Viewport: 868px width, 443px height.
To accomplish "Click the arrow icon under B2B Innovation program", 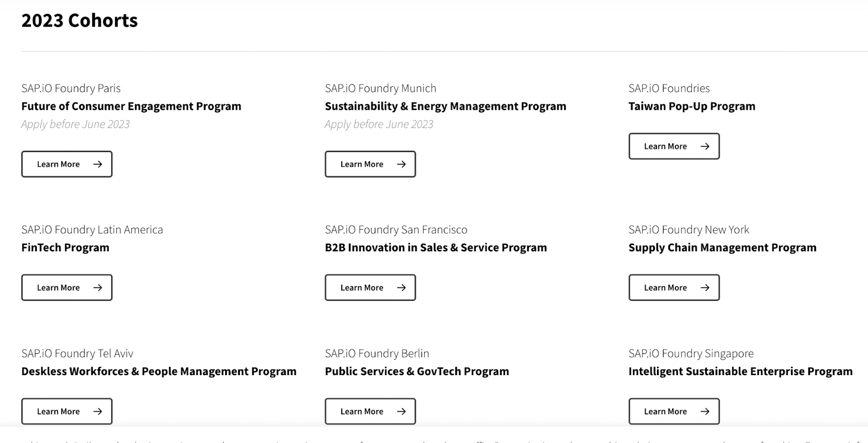I will click(401, 288).
